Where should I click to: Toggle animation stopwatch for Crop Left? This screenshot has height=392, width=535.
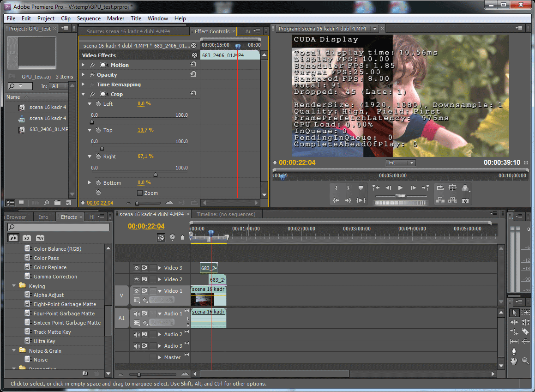point(98,104)
